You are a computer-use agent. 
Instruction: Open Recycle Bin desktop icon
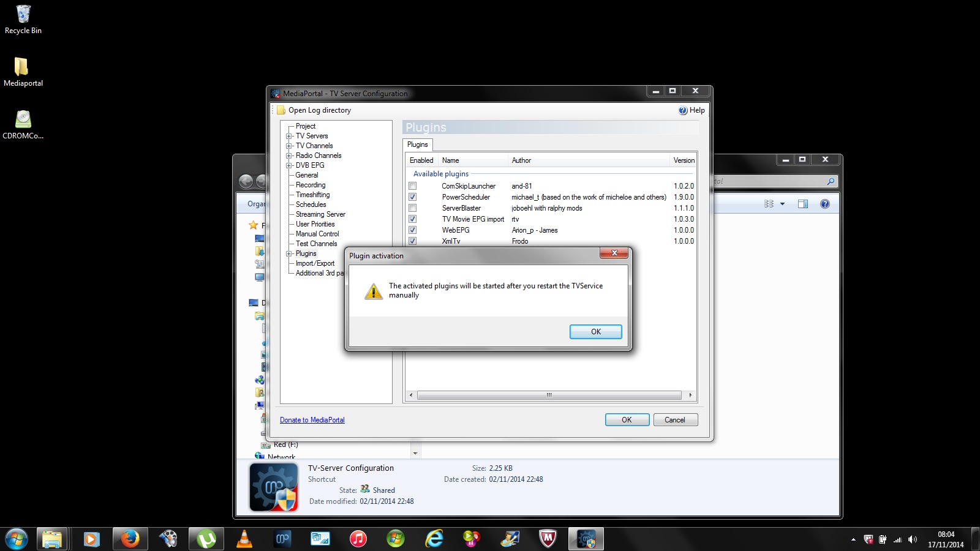pos(23,20)
